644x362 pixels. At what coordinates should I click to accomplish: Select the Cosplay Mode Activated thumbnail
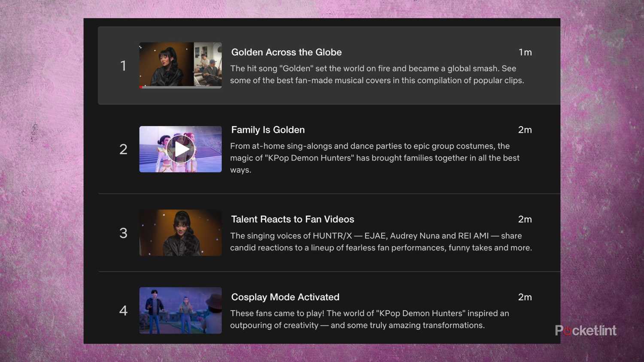coord(180,311)
